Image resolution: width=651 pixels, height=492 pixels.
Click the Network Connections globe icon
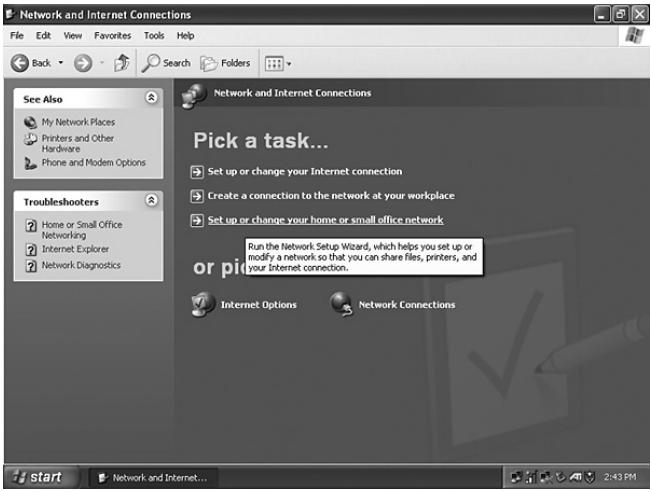point(342,304)
